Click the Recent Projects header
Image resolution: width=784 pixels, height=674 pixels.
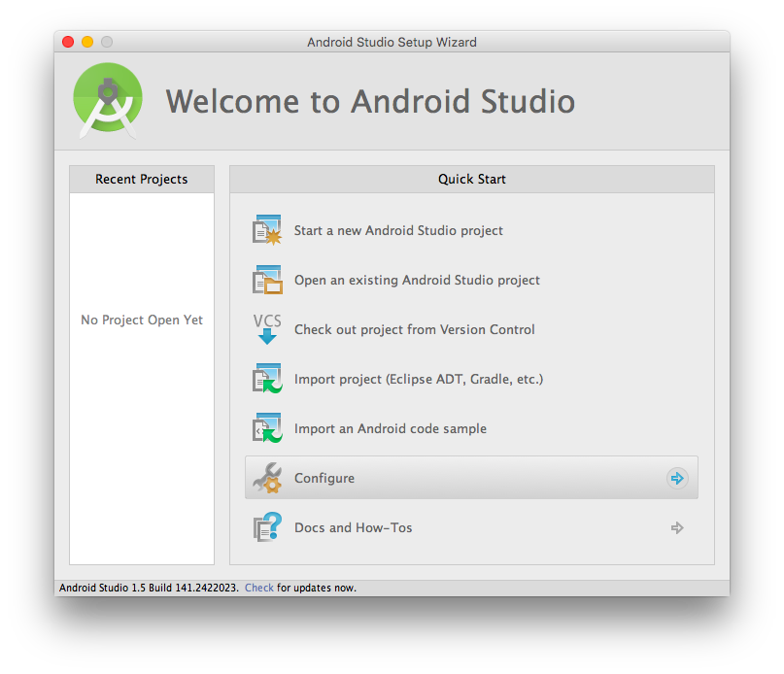(142, 179)
